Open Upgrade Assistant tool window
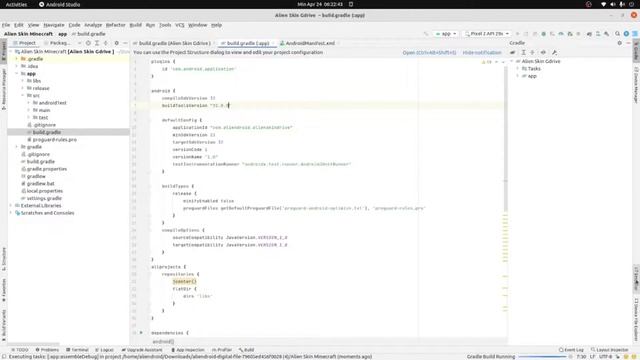Viewport: 640px width, 360px height. 142,350
